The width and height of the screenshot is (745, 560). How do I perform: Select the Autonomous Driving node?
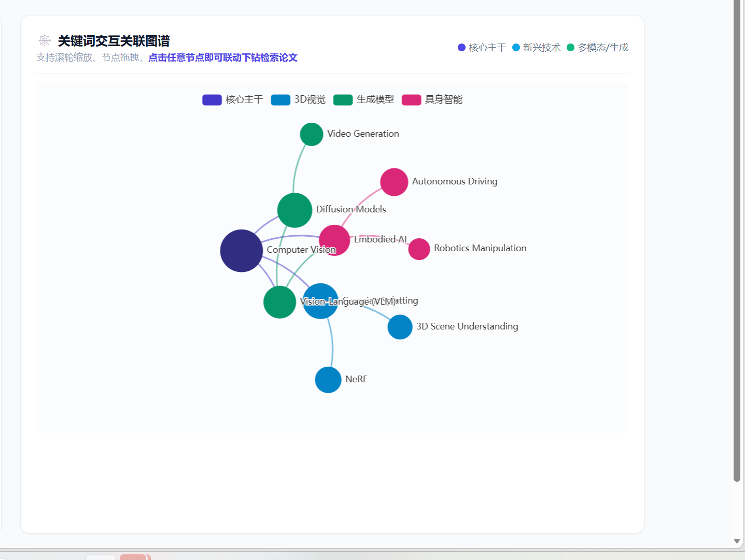pos(394,182)
